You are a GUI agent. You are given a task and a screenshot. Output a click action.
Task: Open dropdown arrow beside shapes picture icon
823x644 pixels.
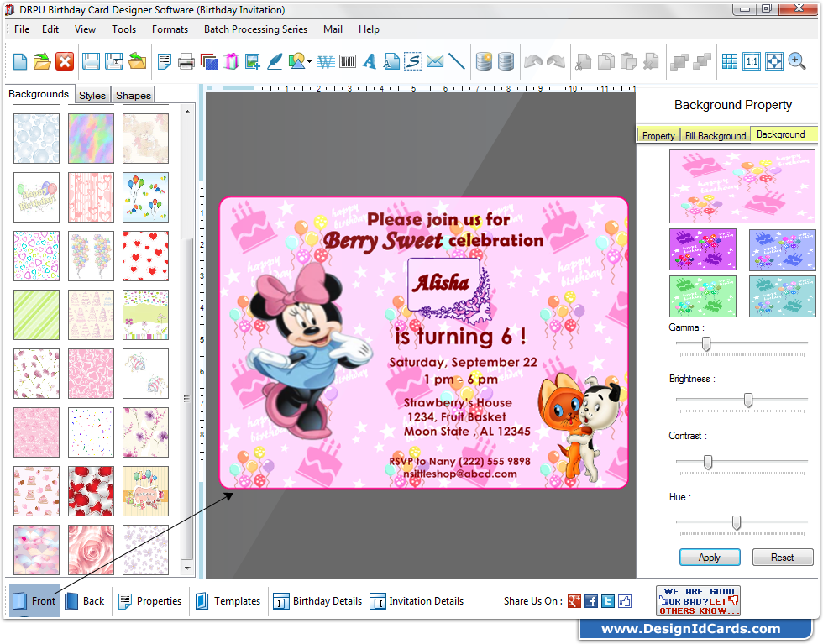(x=309, y=62)
